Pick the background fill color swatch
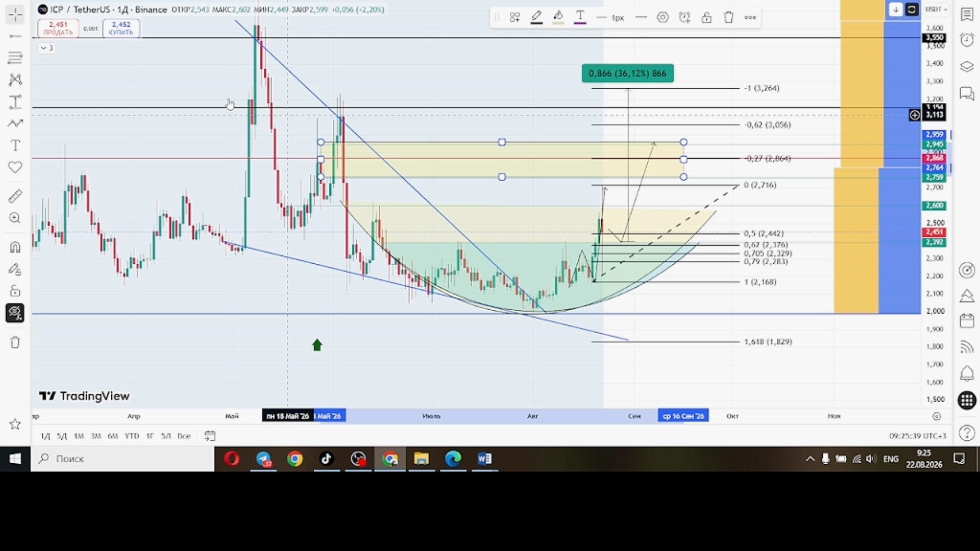Image resolution: width=980 pixels, height=551 pixels. coord(558,17)
